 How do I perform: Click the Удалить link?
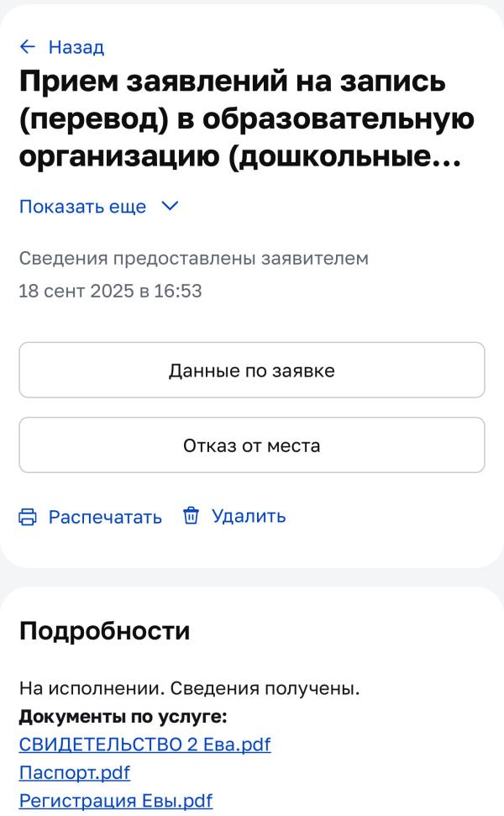(x=248, y=516)
